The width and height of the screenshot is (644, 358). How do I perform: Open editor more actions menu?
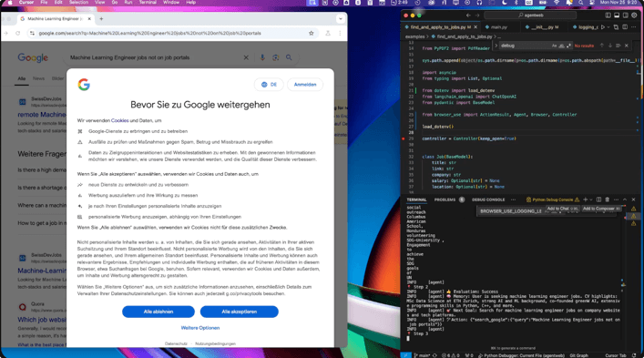(633, 27)
